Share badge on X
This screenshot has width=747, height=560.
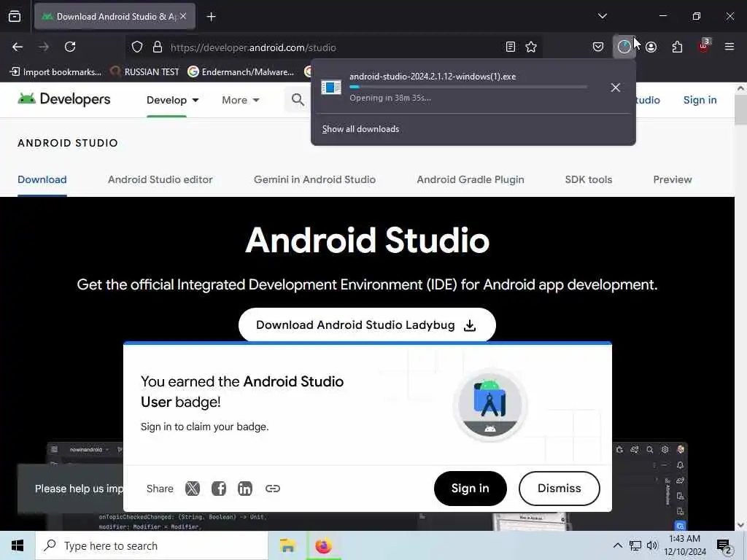click(x=193, y=488)
